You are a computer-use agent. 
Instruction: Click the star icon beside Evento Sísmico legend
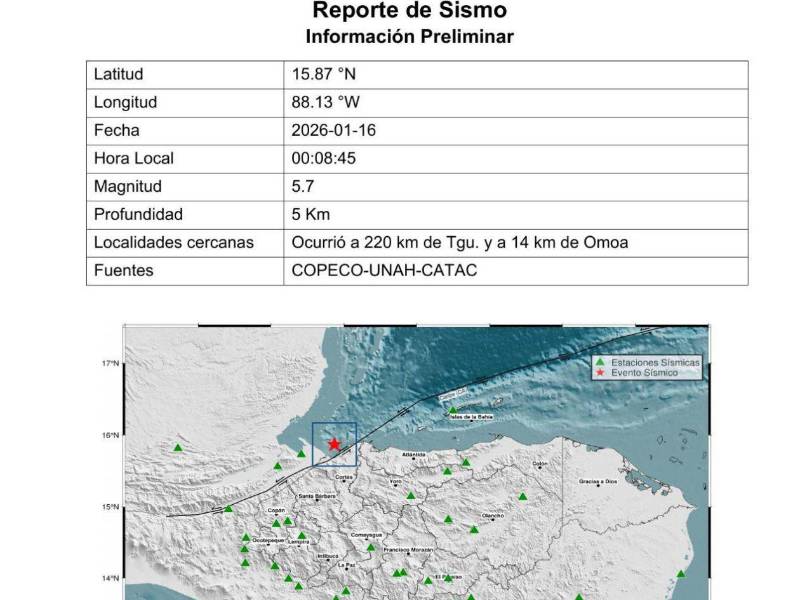[x=599, y=372]
